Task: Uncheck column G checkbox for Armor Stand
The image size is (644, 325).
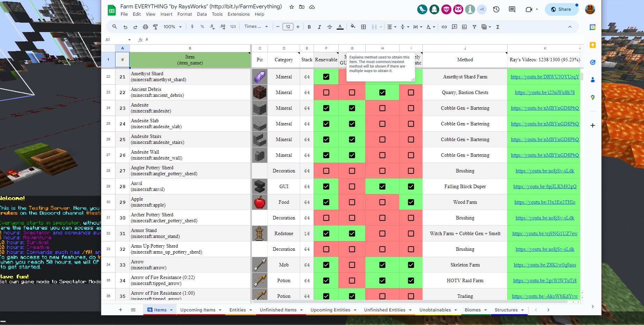Action: (x=352, y=233)
